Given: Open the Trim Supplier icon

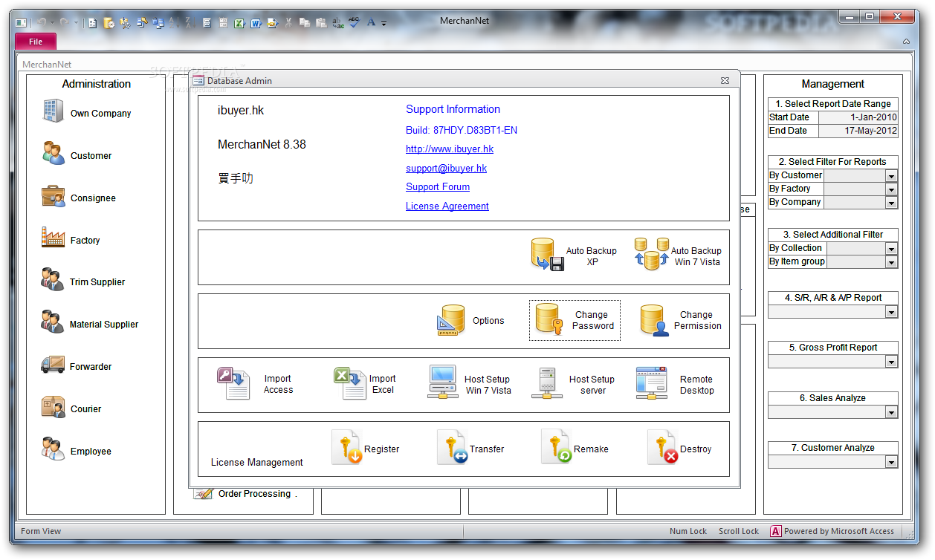Looking at the screenshot, I should coord(52,280).
